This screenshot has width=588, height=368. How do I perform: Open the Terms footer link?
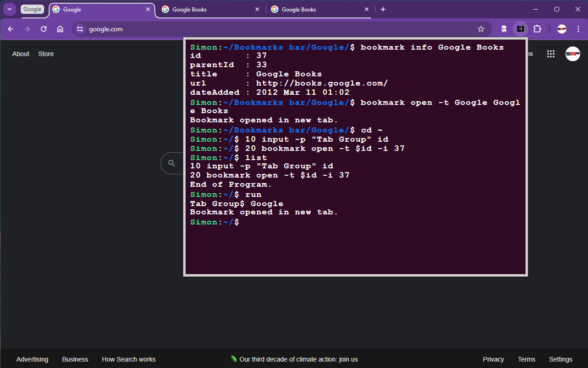[x=526, y=359]
